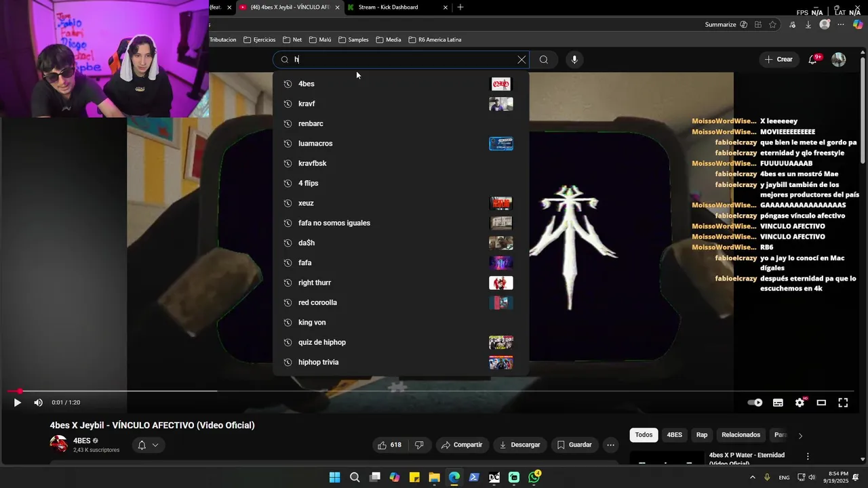Select the Rap filter chip
This screenshot has width=868, height=488.
tap(702, 435)
